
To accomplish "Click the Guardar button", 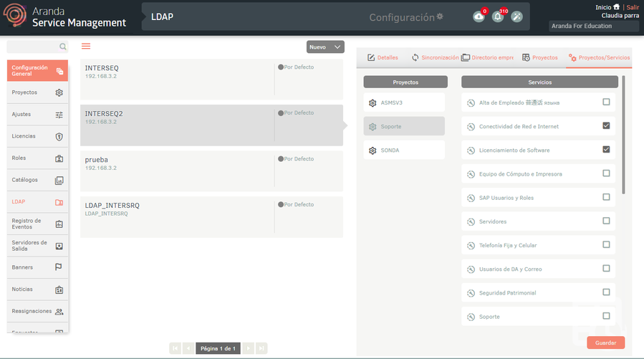I will pyautogui.click(x=606, y=343).
